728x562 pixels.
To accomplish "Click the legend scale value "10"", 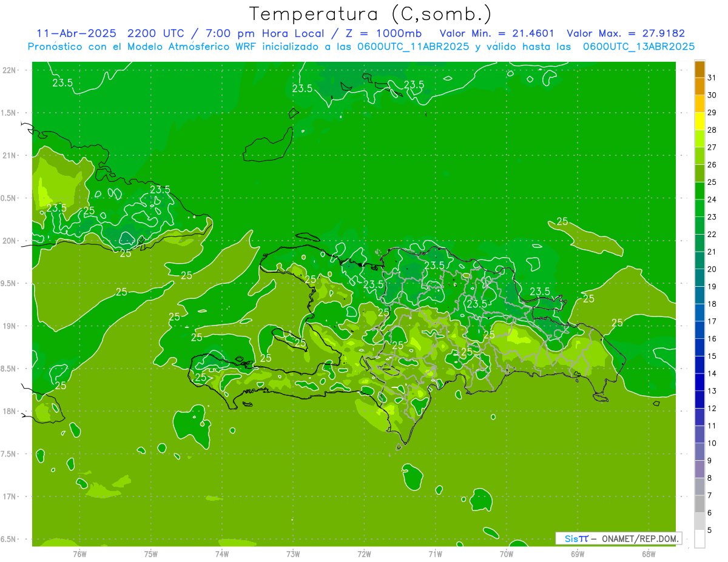I will click(712, 443).
